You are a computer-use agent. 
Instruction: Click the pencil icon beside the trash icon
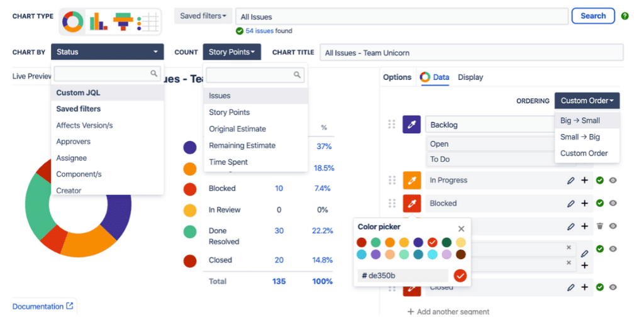coord(570,226)
